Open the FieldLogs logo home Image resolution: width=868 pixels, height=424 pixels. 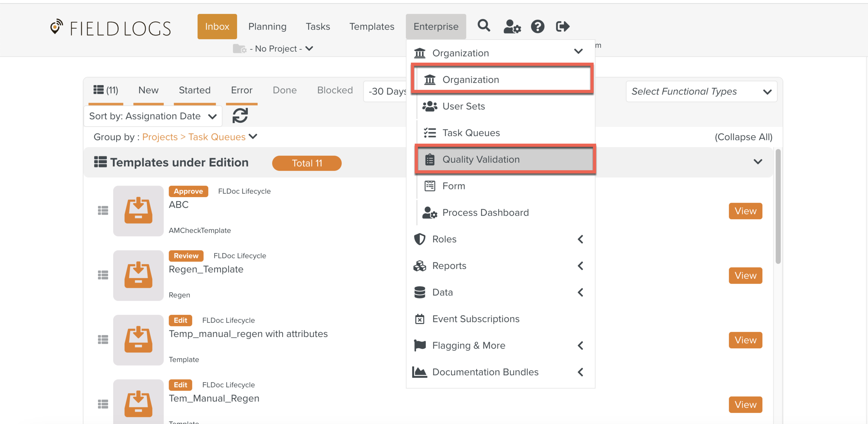(x=111, y=28)
